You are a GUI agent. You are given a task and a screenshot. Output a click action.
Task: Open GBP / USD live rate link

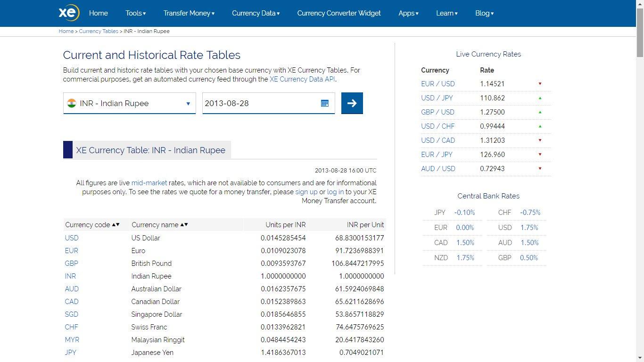point(438,112)
